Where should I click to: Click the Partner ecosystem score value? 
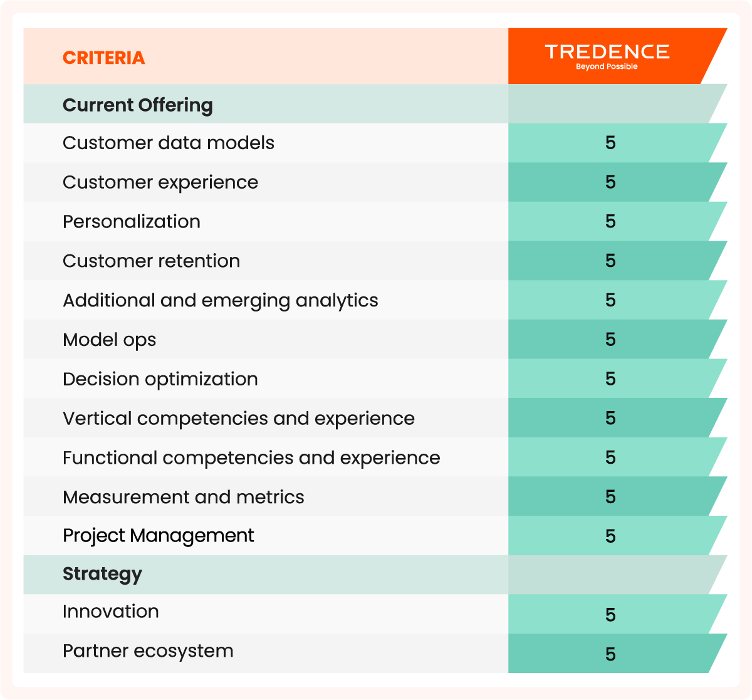coord(610,654)
